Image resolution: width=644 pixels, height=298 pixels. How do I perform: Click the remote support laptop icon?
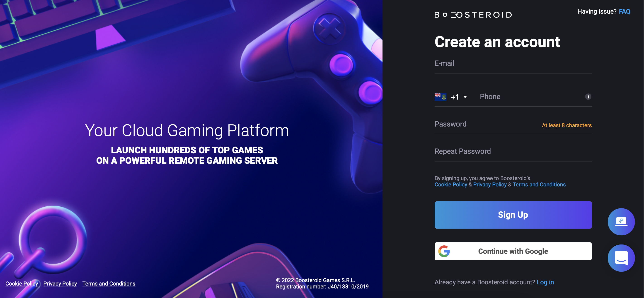click(x=621, y=222)
